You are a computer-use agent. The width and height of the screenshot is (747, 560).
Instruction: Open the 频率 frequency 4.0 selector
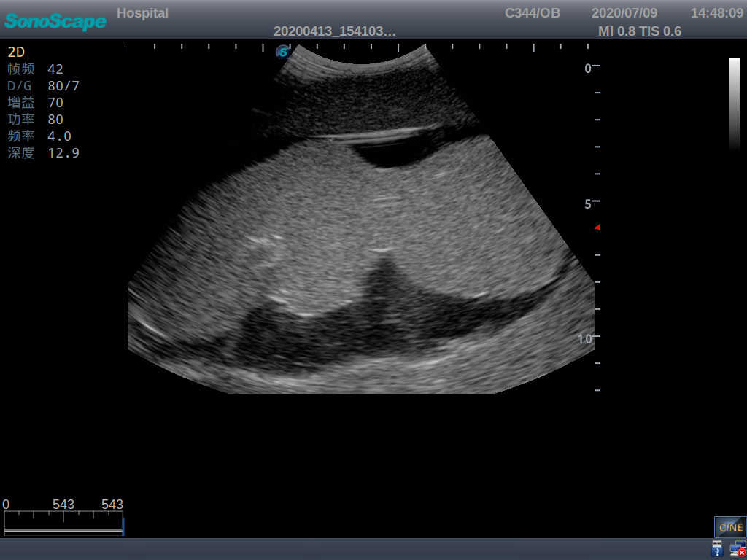(58, 136)
